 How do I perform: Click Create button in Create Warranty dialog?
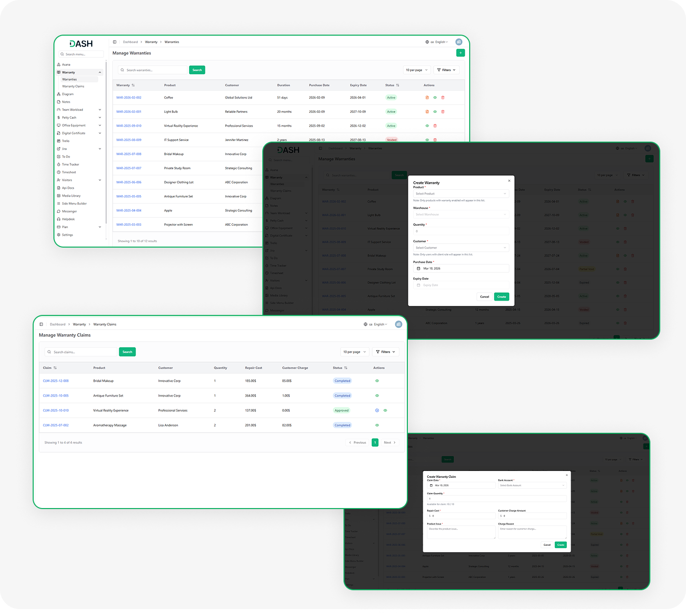pyautogui.click(x=501, y=297)
